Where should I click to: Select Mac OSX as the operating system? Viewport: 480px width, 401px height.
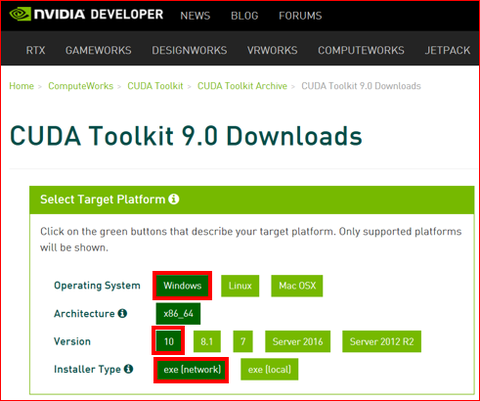(x=297, y=286)
